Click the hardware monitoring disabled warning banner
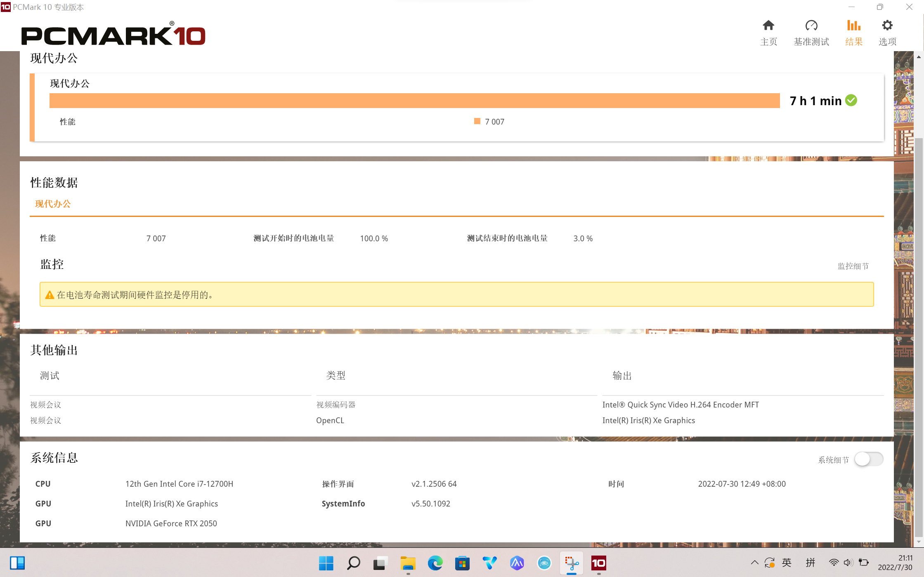The width and height of the screenshot is (924, 577). (x=456, y=294)
